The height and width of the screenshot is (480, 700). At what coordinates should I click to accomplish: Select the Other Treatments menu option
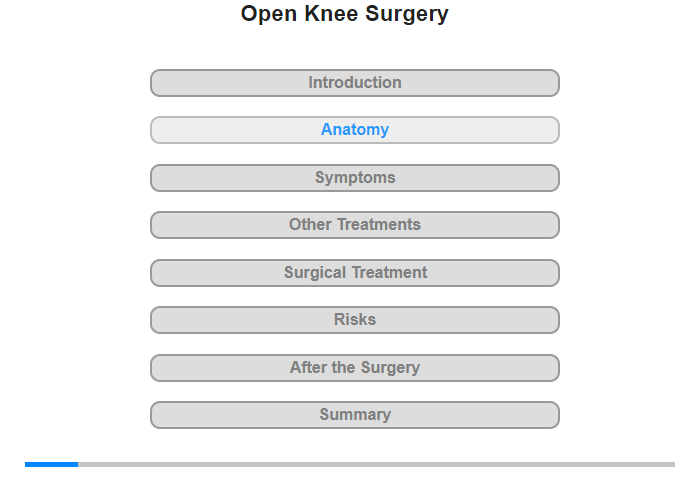tap(354, 225)
